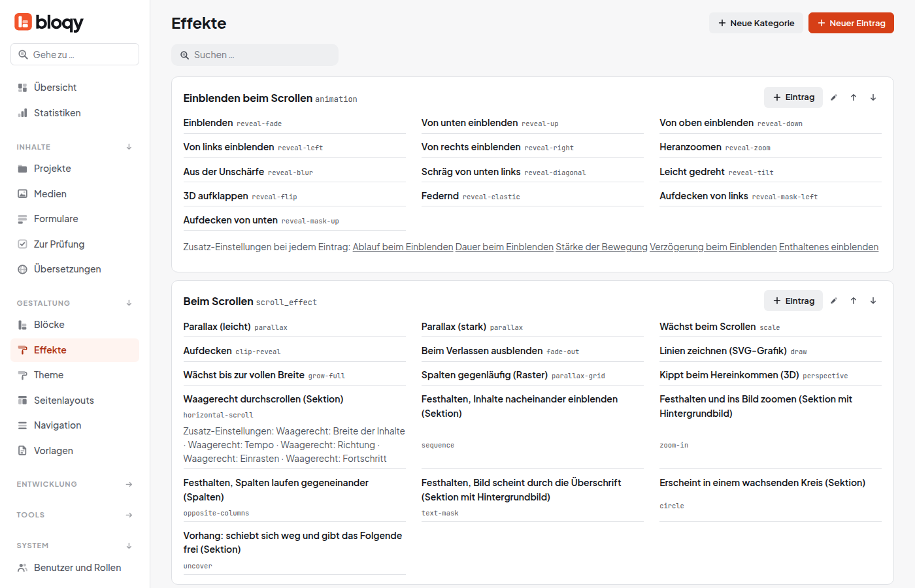Move Einblenden beim Scrollen category up
The image size is (915, 588).
coord(853,97)
